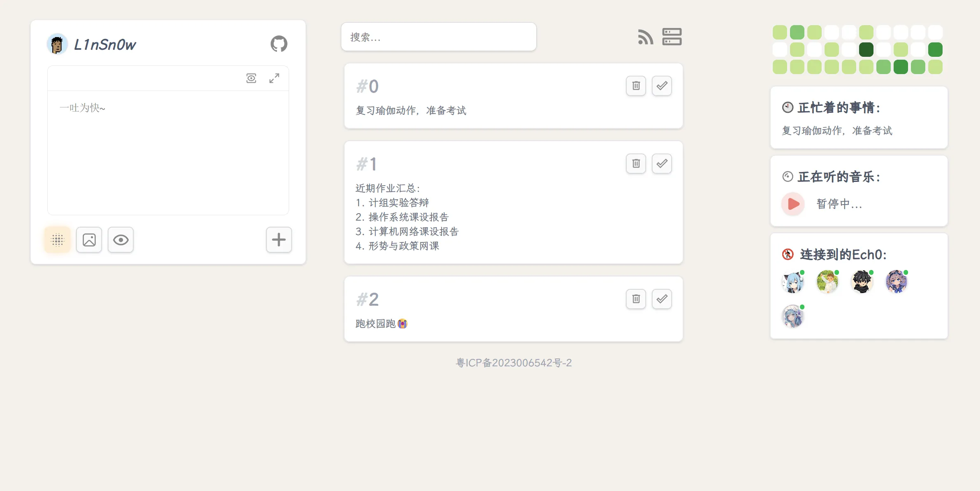Click the RSS feed icon

tap(645, 37)
